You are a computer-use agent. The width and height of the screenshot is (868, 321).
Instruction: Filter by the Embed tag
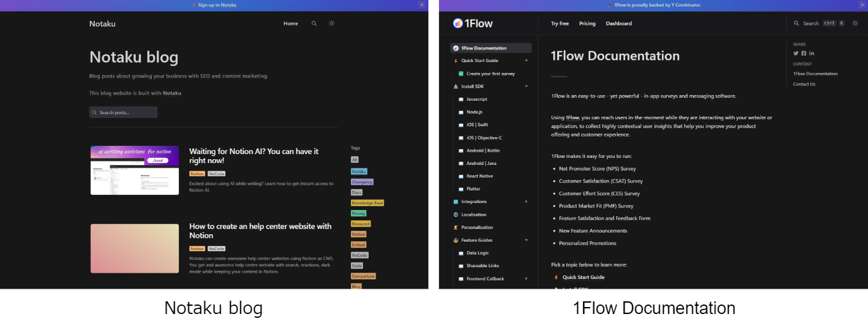pyautogui.click(x=358, y=245)
